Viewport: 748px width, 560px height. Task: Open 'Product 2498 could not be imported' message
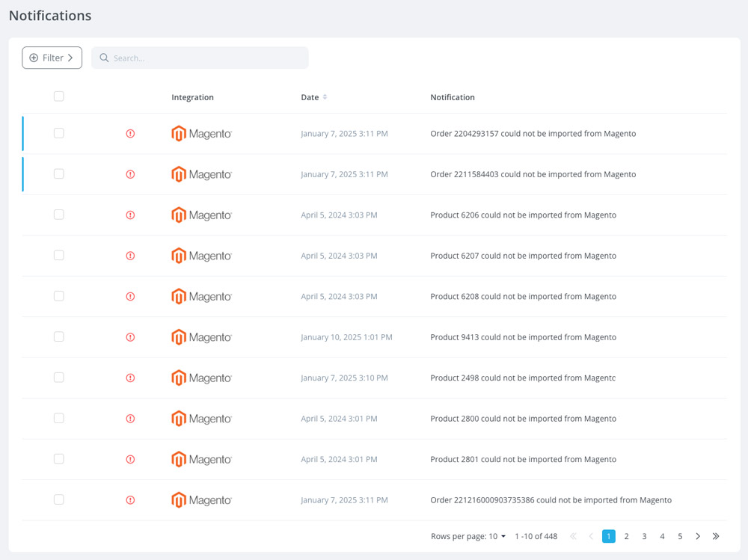tap(523, 378)
